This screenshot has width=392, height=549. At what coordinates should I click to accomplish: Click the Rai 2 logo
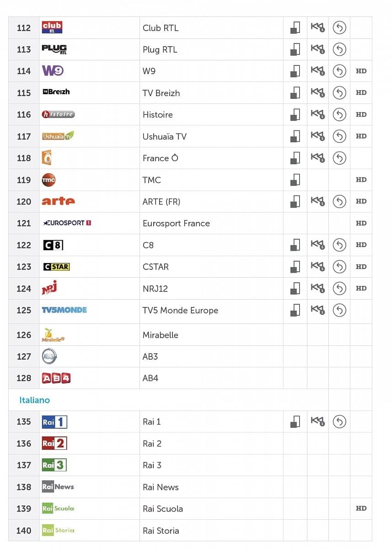54,443
